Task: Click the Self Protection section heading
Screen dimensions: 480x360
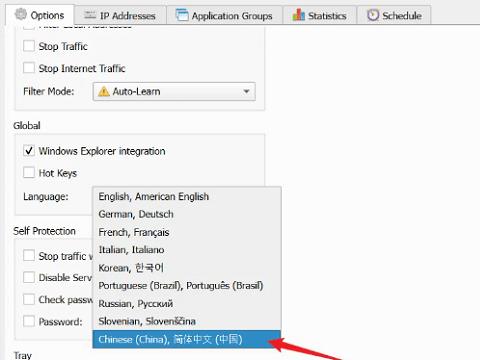Action: [44, 231]
